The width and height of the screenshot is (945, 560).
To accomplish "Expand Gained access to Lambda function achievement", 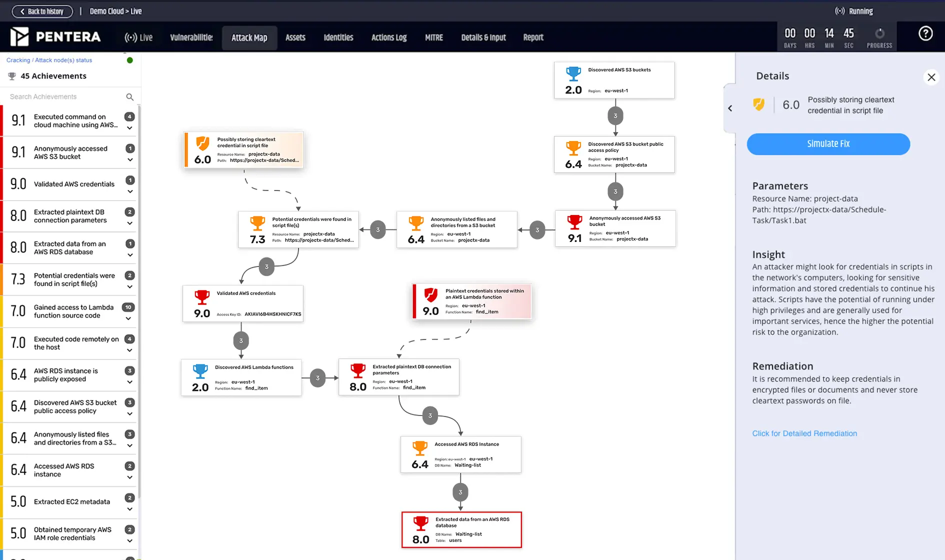I will (129, 318).
